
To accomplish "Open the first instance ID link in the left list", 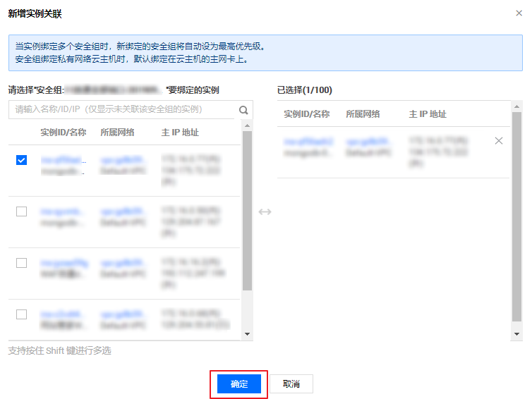I will point(64,159).
